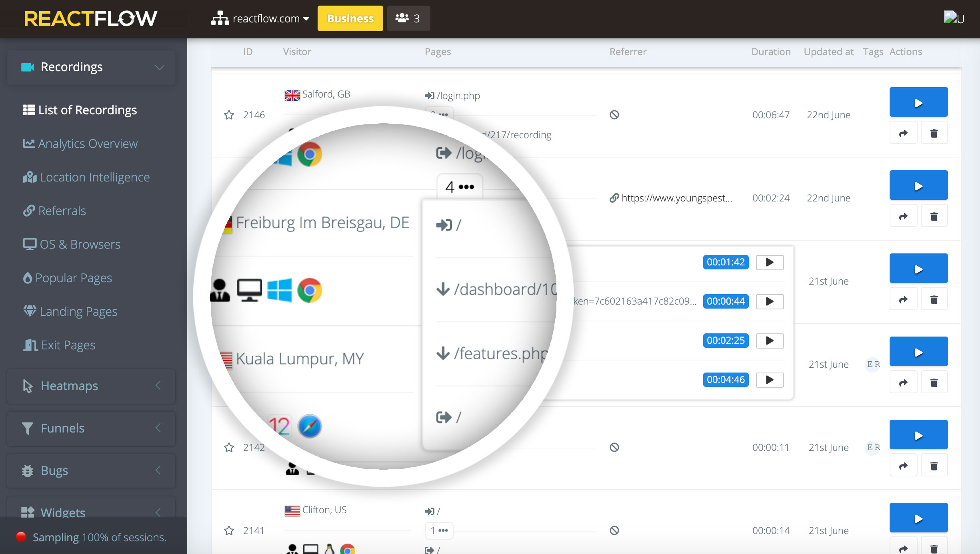Click the Funnels section icon in sidebar

(x=27, y=428)
